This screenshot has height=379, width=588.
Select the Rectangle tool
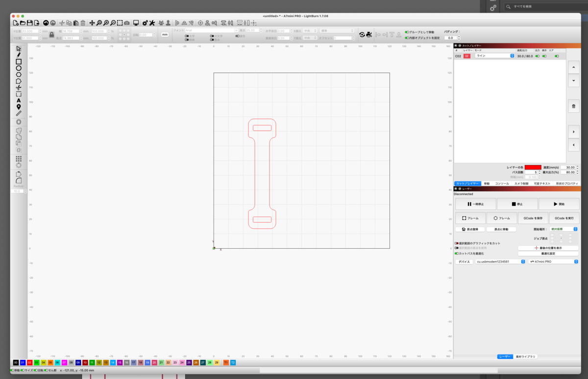19,62
